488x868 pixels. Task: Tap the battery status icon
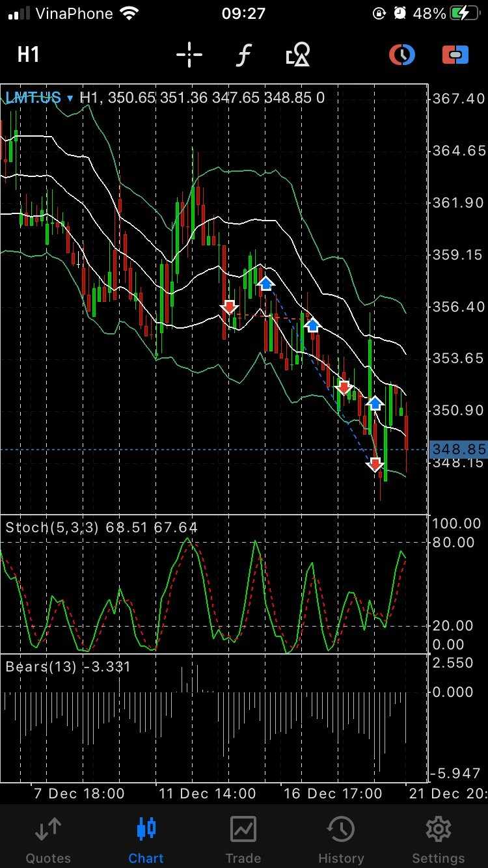pyautogui.click(x=468, y=13)
